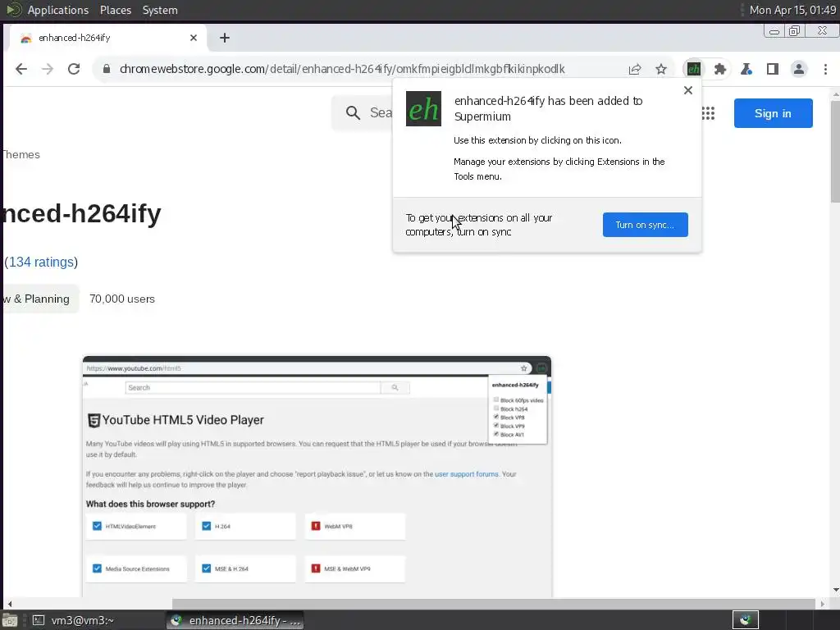Screen dimensions: 840x630
Task: Open the enhanced-h264ify toolbar extension icon
Action: 694,69
